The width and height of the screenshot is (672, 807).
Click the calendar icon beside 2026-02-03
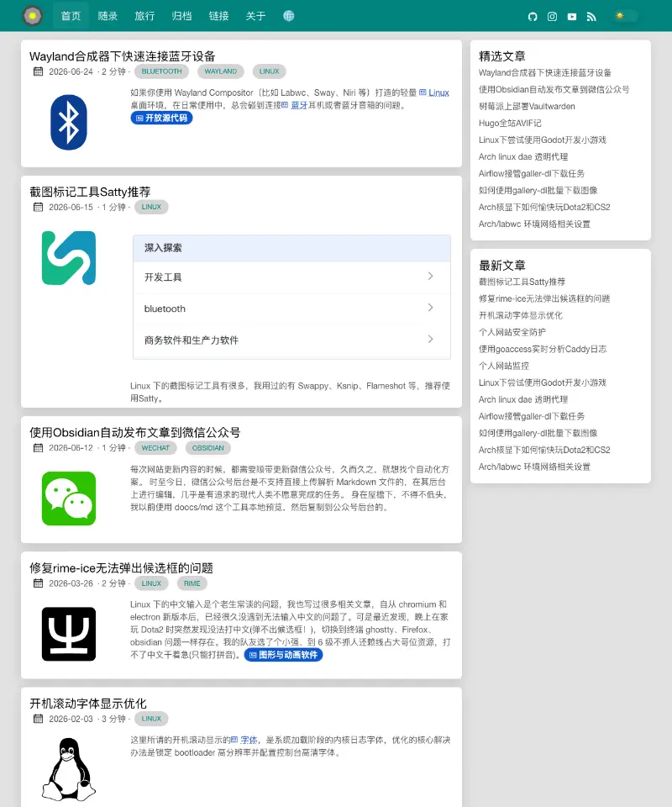coord(38,719)
